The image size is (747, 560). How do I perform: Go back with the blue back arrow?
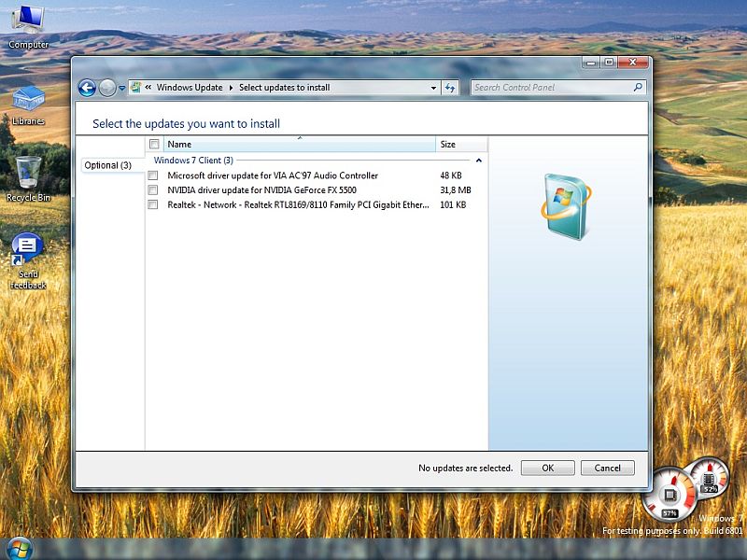(87, 88)
